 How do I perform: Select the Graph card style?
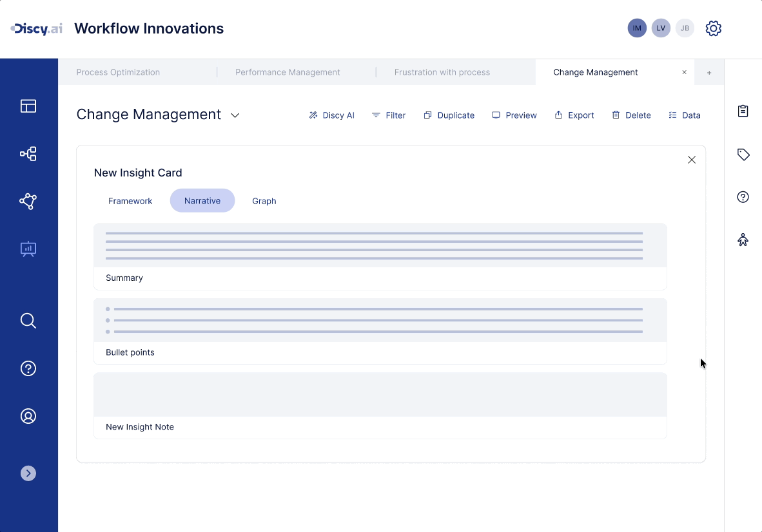(x=264, y=200)
